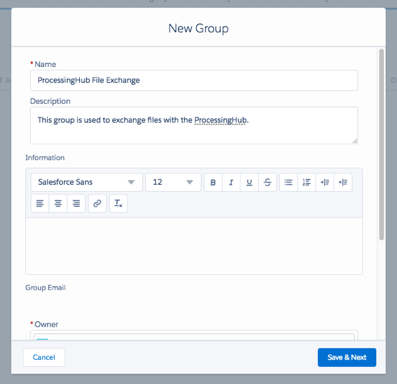
Task: Click the dialog's vertical scrollbar
Action: (x=381, y=144)
